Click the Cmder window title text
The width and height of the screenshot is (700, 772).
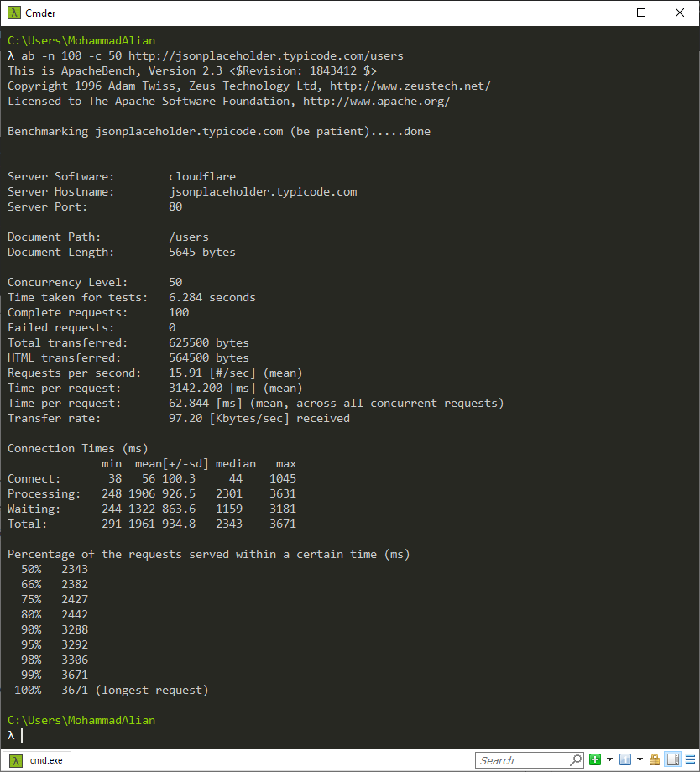pos(42,13)
